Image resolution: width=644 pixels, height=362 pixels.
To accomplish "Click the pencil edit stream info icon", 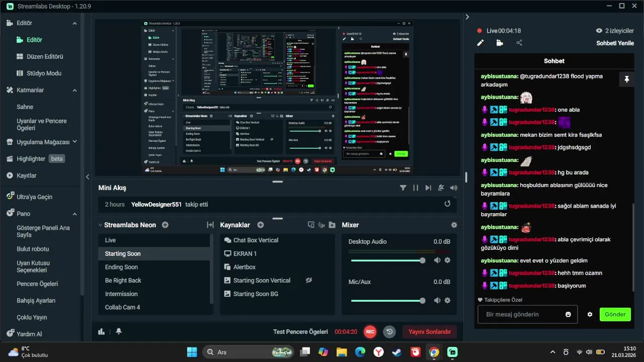I will coord(480,43).
